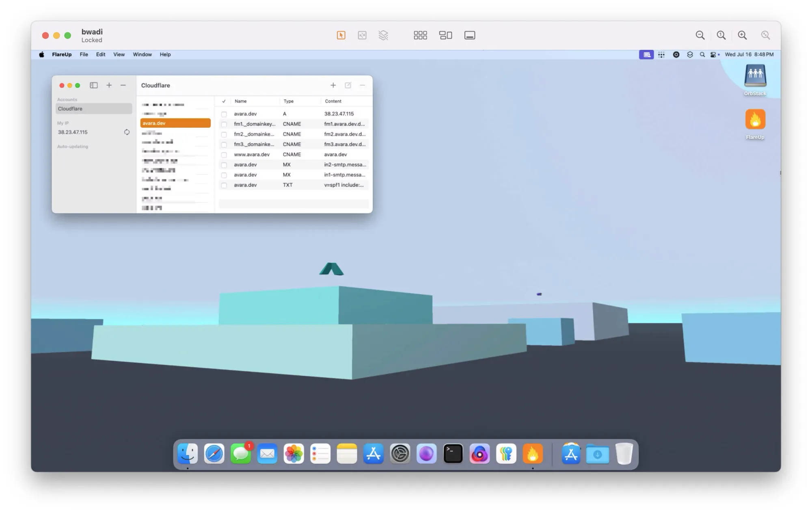812x513 pixels.
Task: Reset remote screen zoom to actual size
Action: click(x=721, y=35)
